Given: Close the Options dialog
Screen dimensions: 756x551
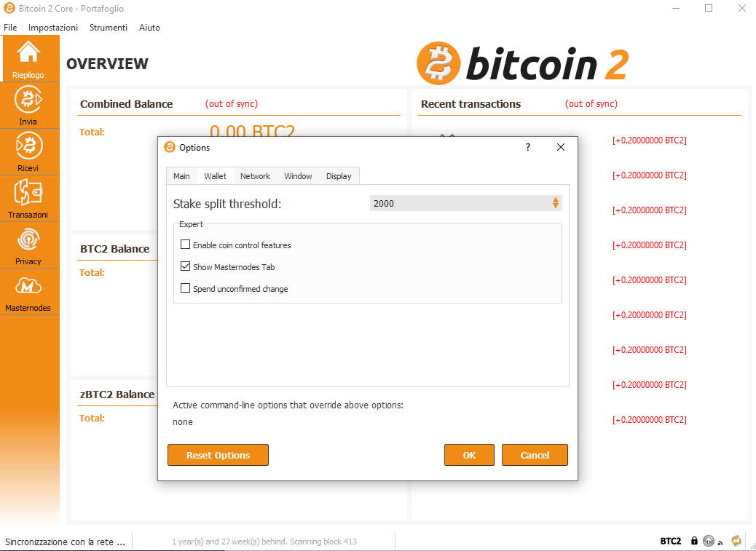Looking at the screenshot, I should (x=560, y=147).
